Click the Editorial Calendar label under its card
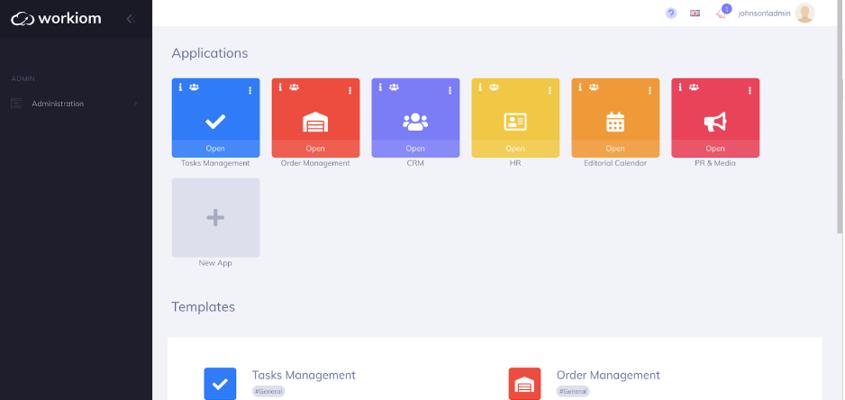 point(615,163)
